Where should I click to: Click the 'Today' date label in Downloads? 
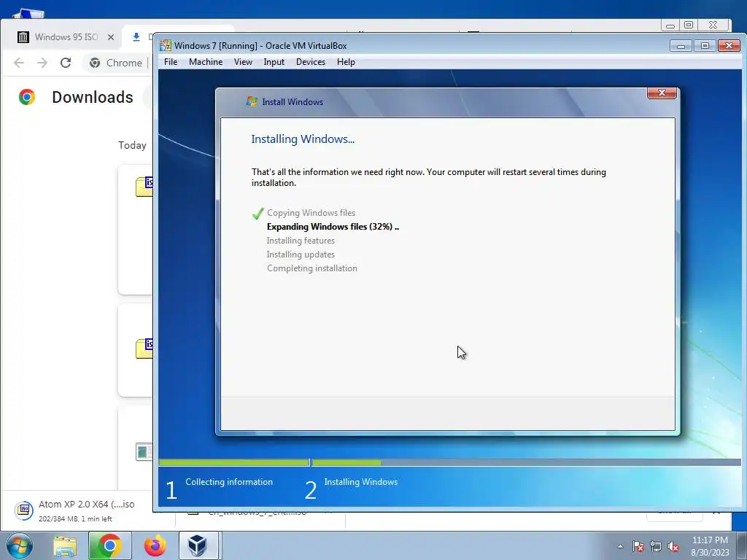[x=132, y=145]
